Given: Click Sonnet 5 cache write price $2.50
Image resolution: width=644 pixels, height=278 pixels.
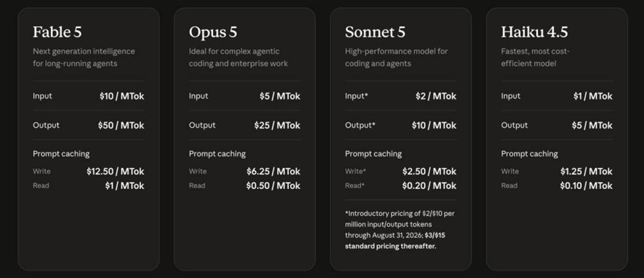Looking at the screenshot, I should (429, 171).
